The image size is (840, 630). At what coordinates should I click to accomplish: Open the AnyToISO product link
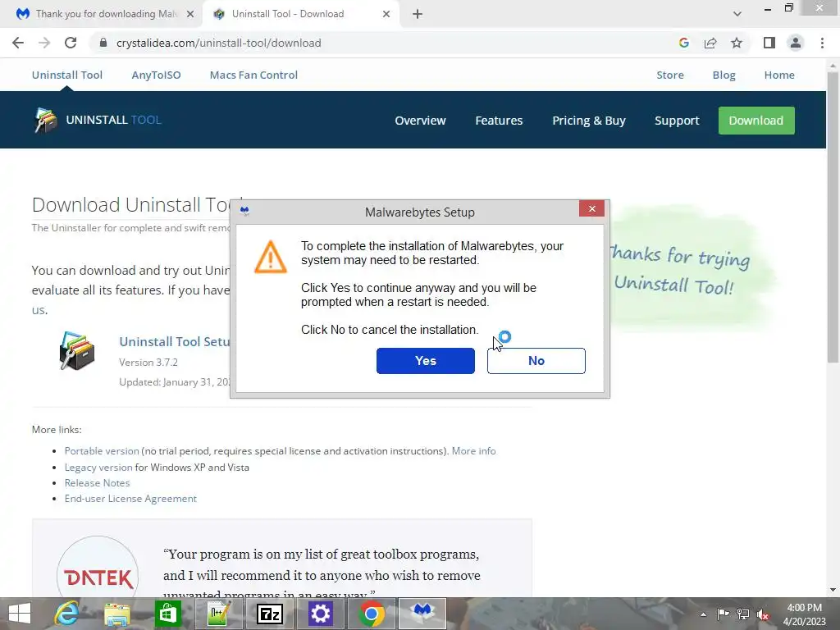[157, 75]
